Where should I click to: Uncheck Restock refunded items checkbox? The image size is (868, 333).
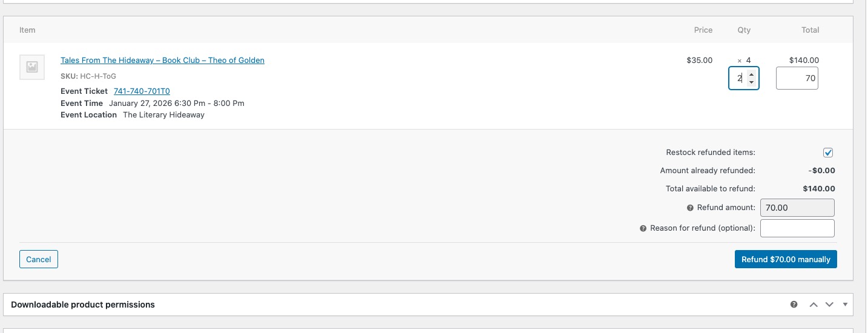[828, 153]
